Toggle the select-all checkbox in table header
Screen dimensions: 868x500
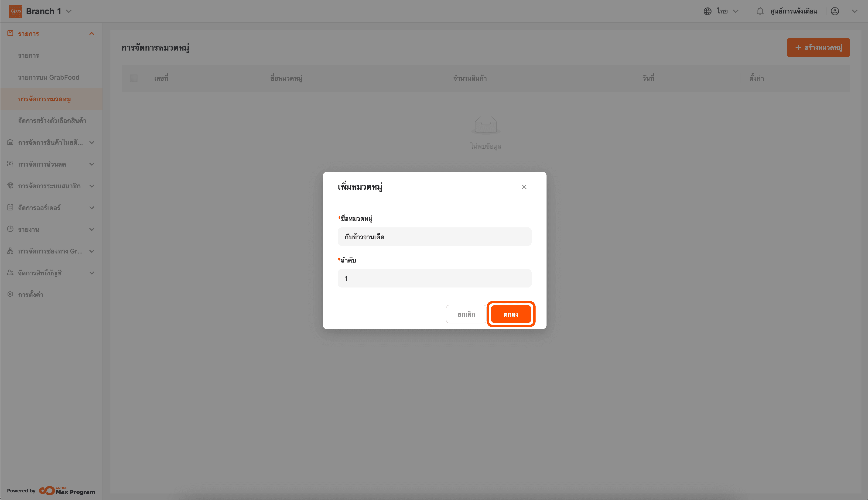[x=133, y=78]
